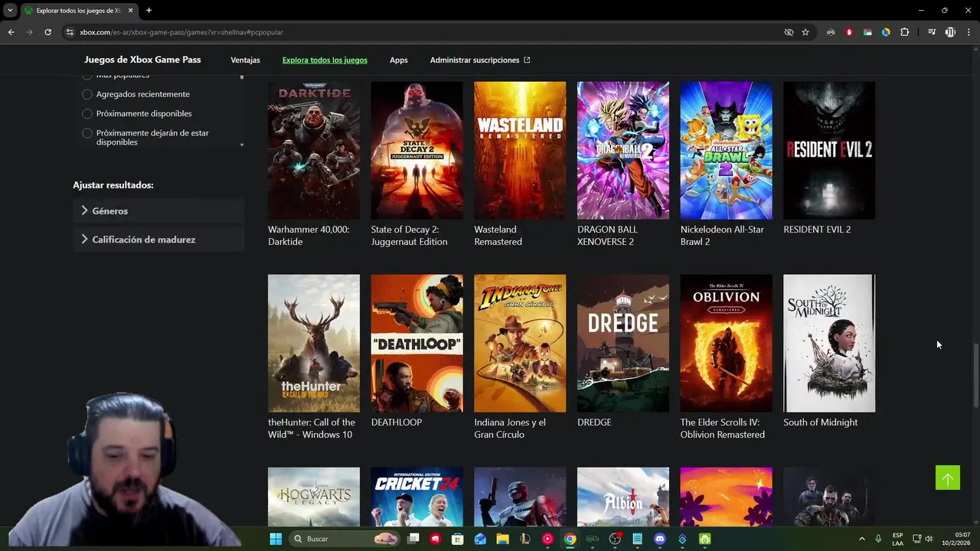980x551 pixels.
Task: Click the DEATHLOOP title text
Action: pos(397,422)
